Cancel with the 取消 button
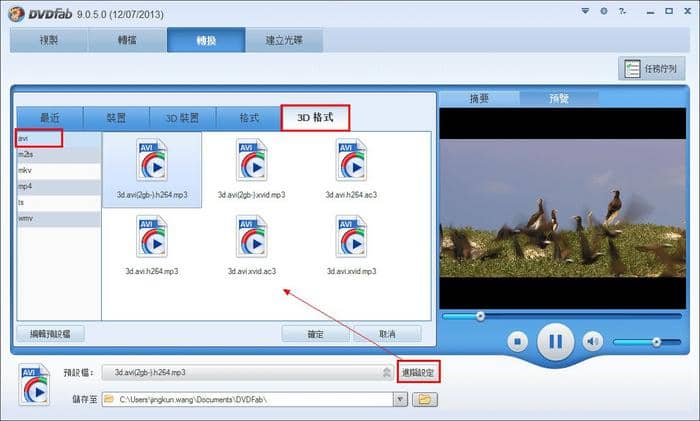This screenshot has width=700, height=421. coord(387,334)
